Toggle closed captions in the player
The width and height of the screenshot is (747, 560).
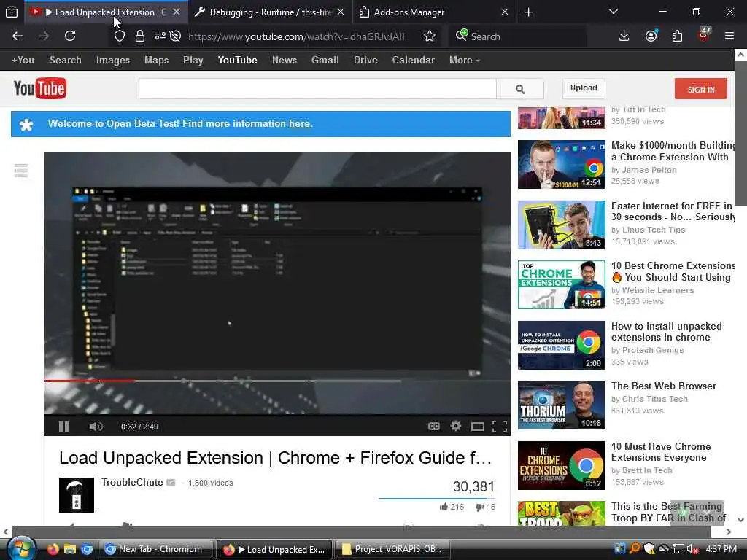[433, 426]
